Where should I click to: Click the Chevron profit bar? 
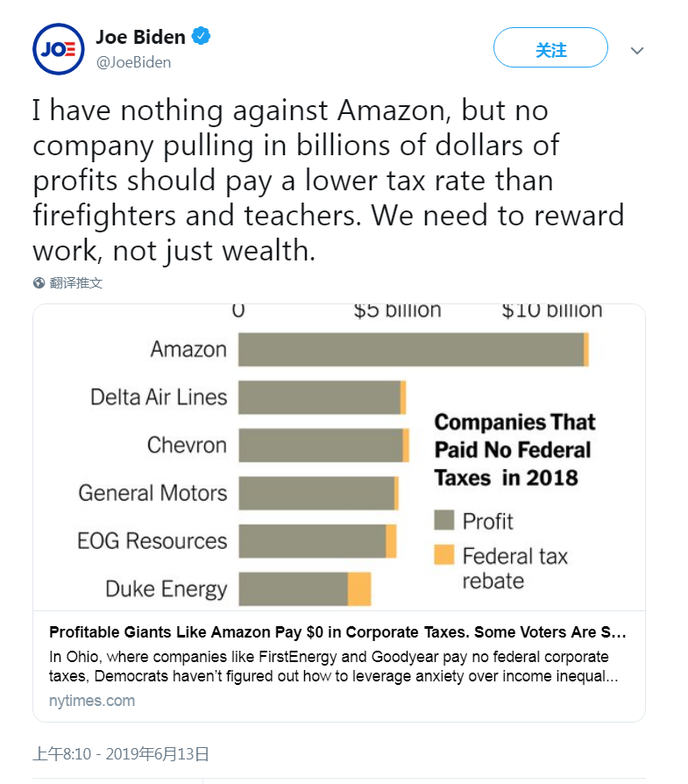tap(320, 445)
